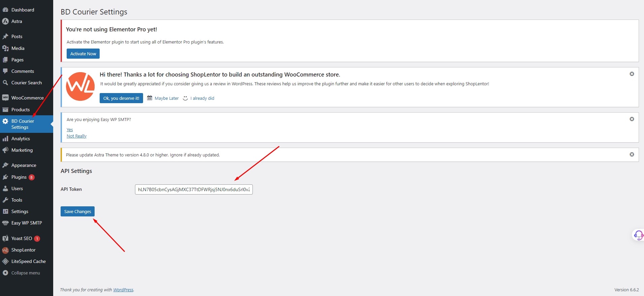Click the calendar icon beside Maybe Later
The height and width of the screenshot is (296, 644).
pyautogui.click(x=150, y=98)
